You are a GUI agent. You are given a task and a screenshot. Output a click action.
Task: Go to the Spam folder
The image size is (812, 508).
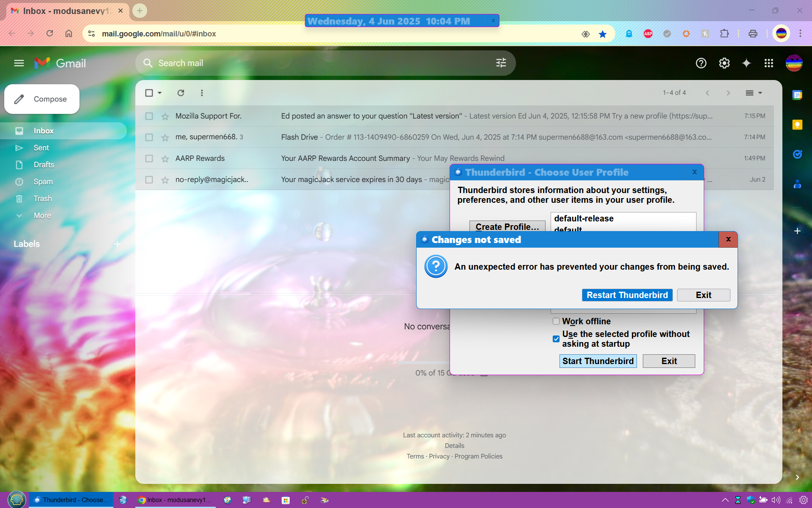point(43,182)
